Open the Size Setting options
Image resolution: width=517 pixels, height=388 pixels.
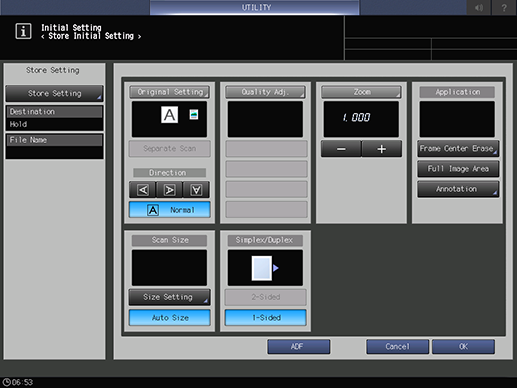tap(170, 297)
